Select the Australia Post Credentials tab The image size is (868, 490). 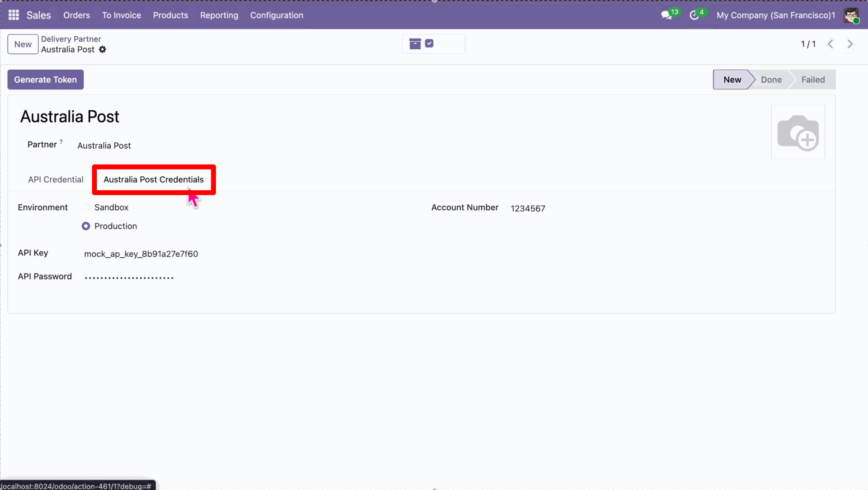coord(154,179)
